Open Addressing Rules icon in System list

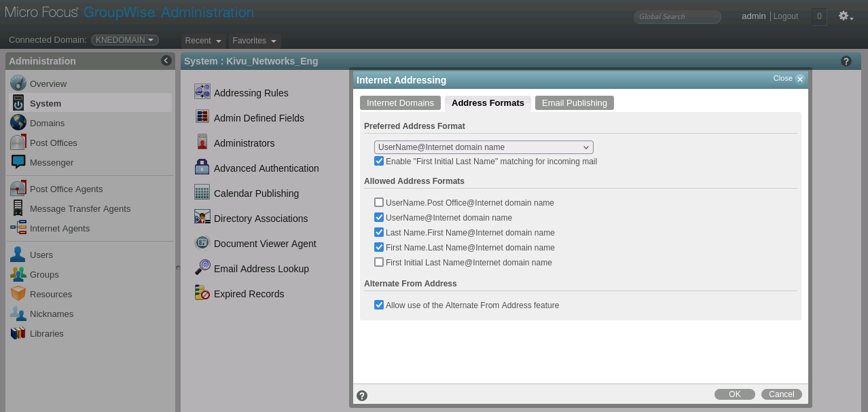coord(202,92)
